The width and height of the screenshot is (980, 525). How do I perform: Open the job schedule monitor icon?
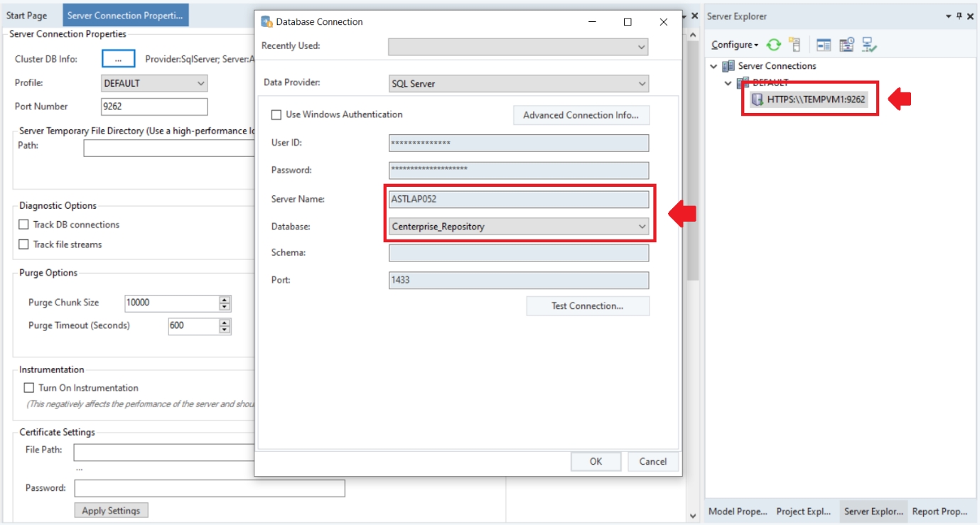click(846, 45)
